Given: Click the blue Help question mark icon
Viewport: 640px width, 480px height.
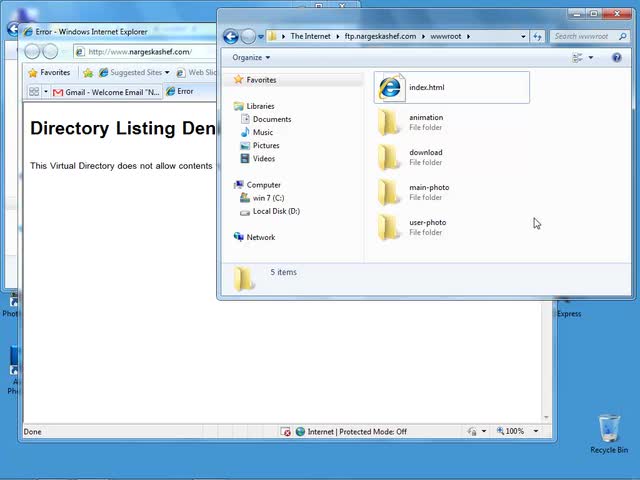Looking at the screenshot, I should [x=616, y=58].
